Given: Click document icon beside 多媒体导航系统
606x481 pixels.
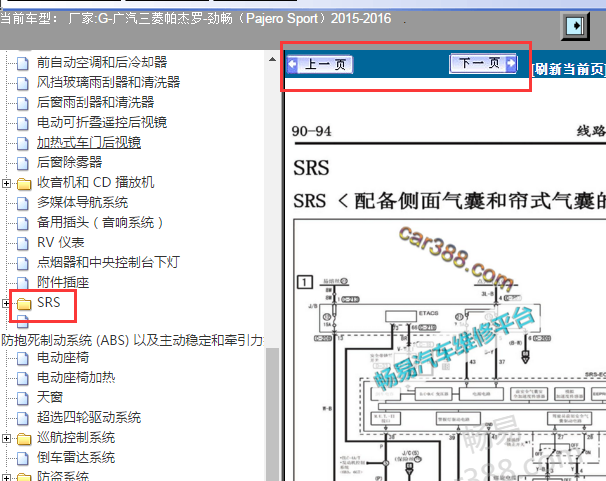Looking at the screenshot, I should 23,203.
